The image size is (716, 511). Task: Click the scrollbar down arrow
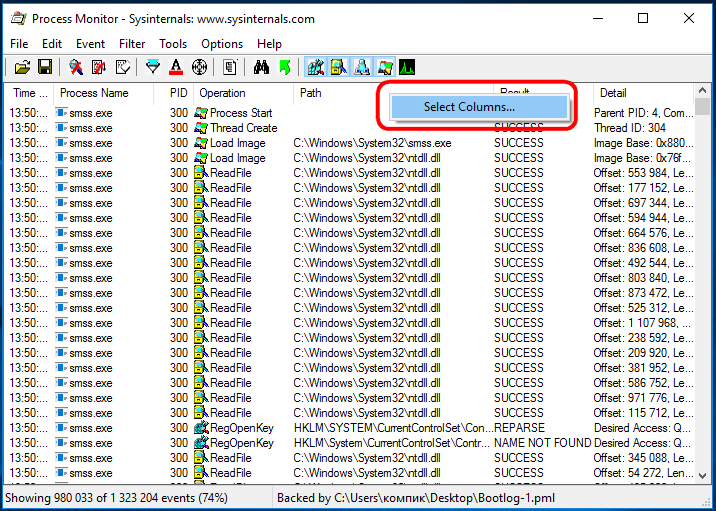coord(703,475)
